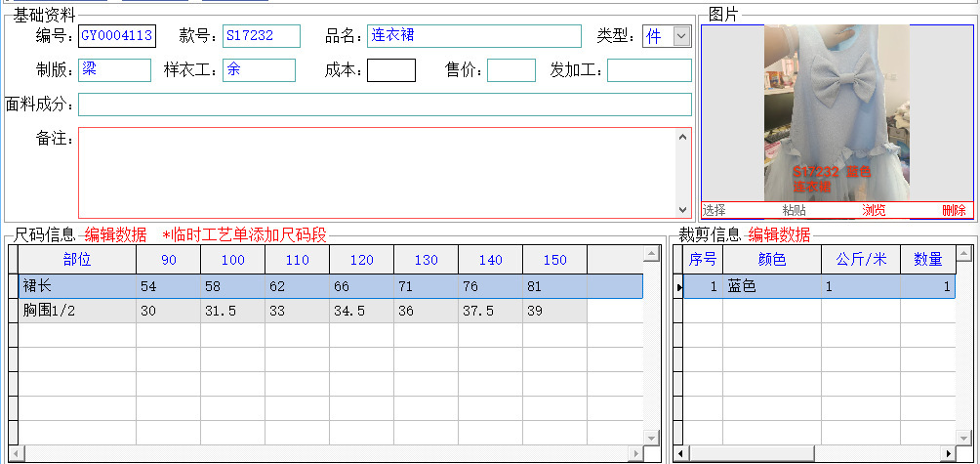The height and width of the screenshot is (464, 980).
Task: Click 浏览 under the picture
Action: [x=874, y=211]
